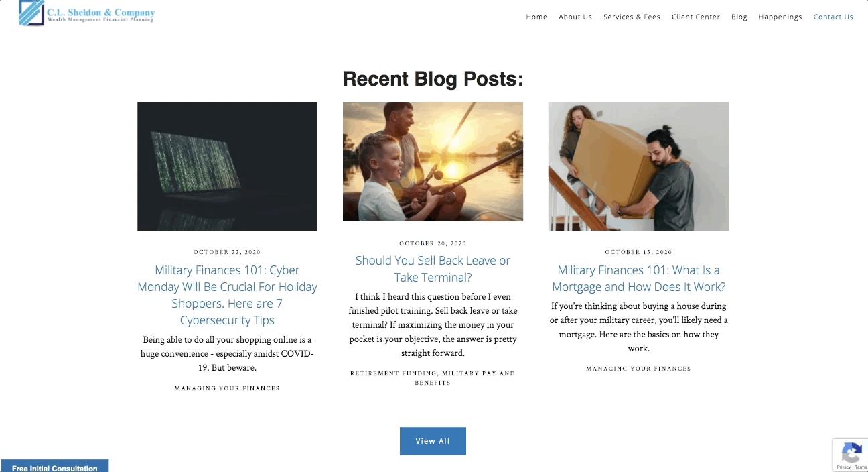Open Services & Fees in navigation
Viewport: 868px width, 472px height.
point(632,17)
